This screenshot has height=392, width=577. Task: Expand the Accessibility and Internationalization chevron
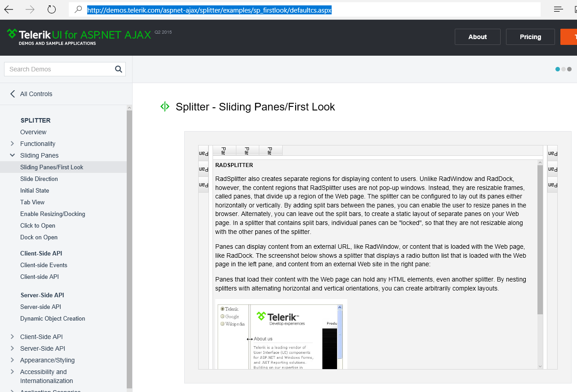point(12,372)
